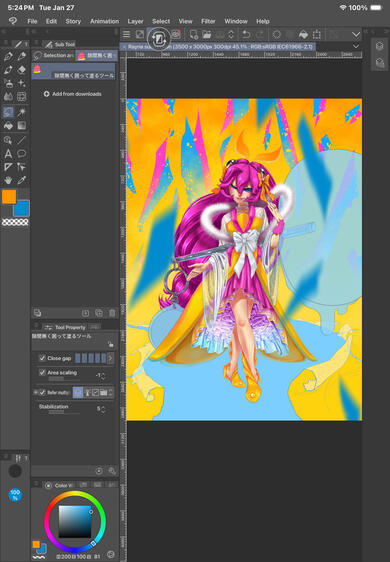Toggle the tool property lock icon
The height and width of the screenshot is (562, 390).
coord(111,344)
